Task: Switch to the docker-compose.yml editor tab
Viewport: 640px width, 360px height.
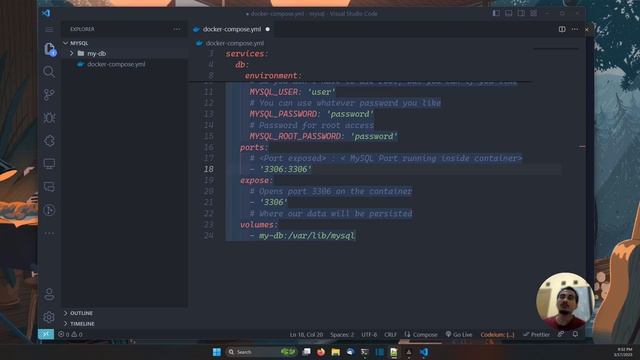Action: 232,29
